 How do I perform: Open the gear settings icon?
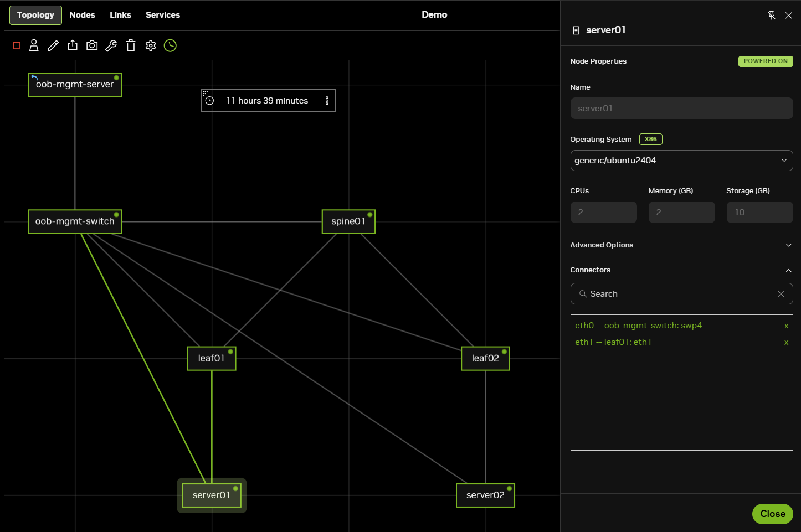coord(151,45)
